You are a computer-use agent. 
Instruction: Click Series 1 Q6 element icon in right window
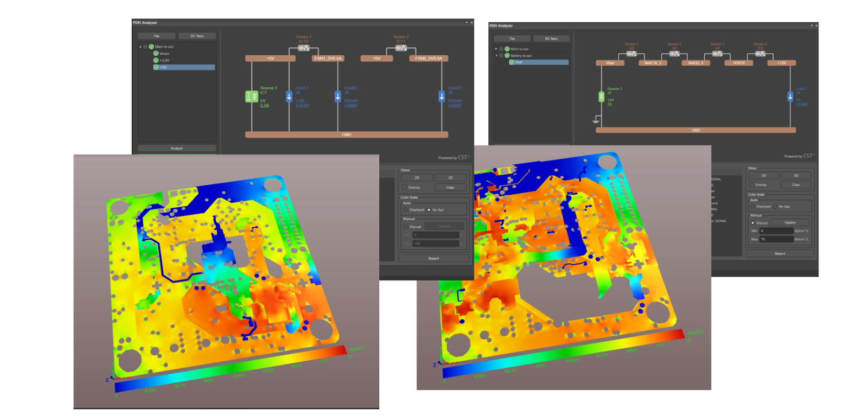tap(631, 54)
